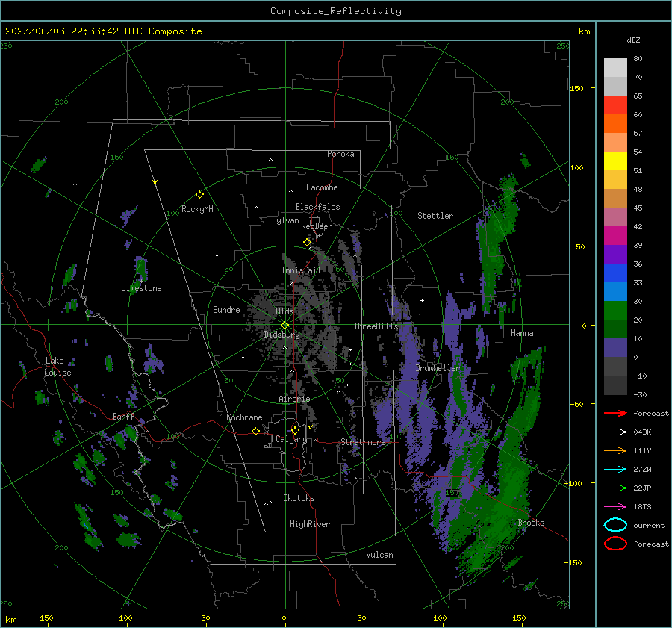Click the RedDeer city label
This screenshot has height=628, width=672.
[x=317, y=226]
